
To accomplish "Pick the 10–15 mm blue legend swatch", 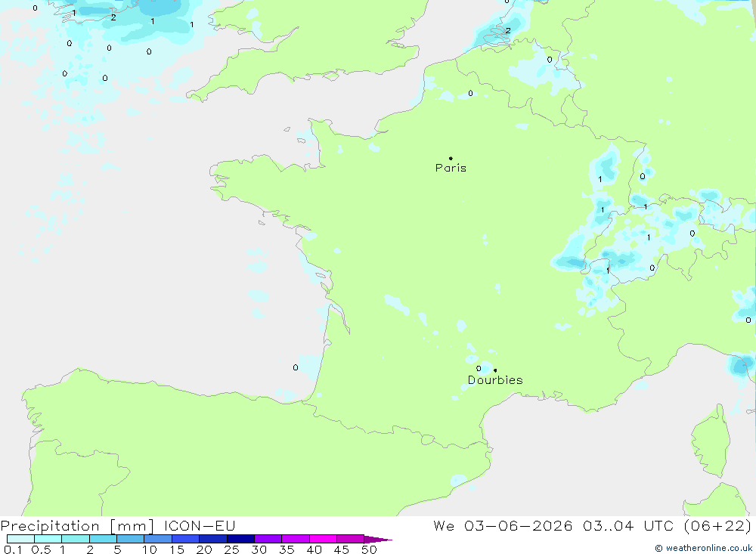I will 158,539.
